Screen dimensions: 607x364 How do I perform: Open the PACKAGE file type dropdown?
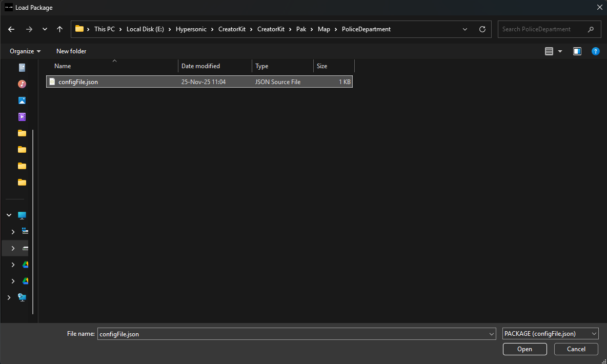coord(551,334)
